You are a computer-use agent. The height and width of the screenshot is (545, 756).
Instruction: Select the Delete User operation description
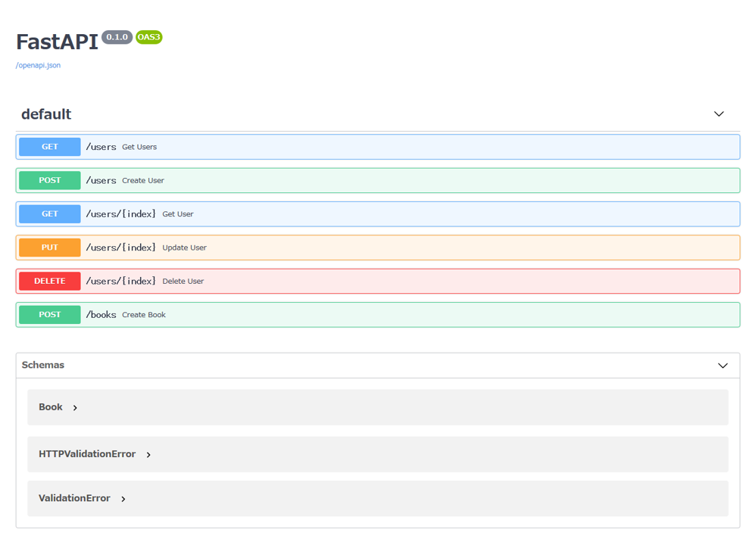183,282
